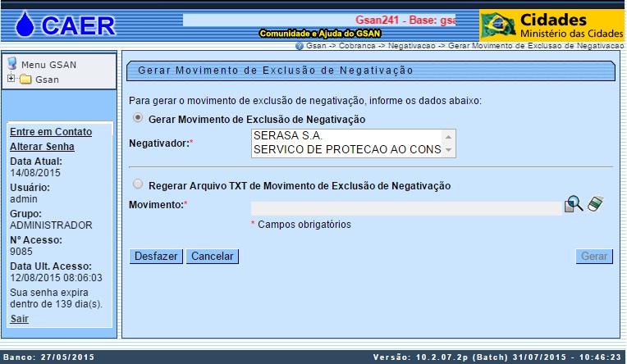Open the Cidades Ministério das Cidades banner
Screen dimensions: 627x364
click(x=551, y=25)
